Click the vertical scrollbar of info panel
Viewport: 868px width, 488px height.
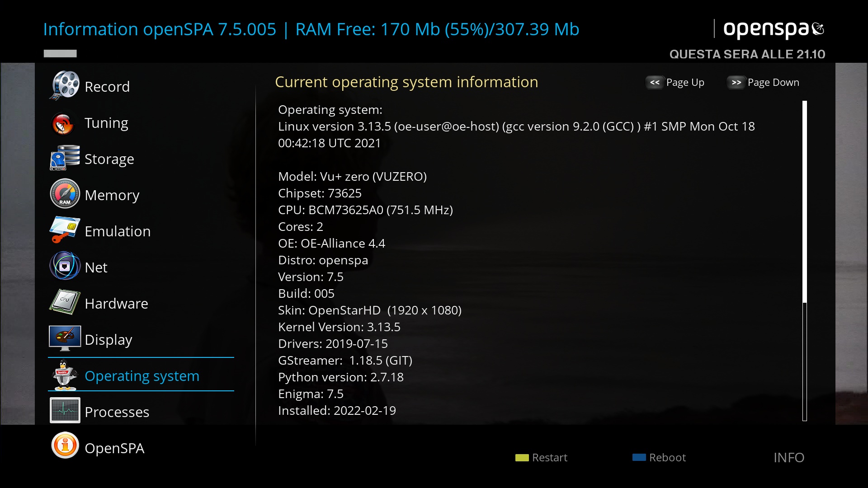coord(805,261)
